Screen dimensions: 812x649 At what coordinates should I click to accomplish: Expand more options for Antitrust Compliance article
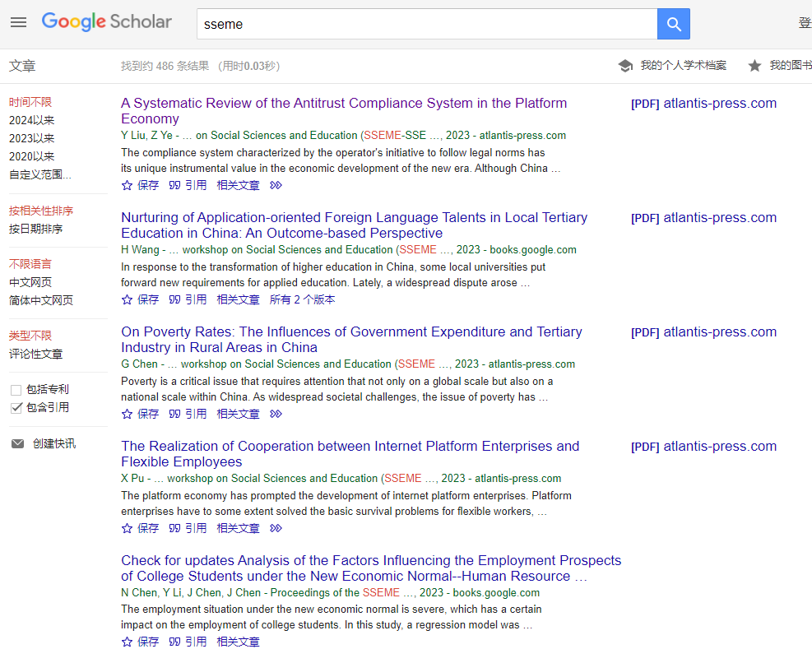click(276, 185)
